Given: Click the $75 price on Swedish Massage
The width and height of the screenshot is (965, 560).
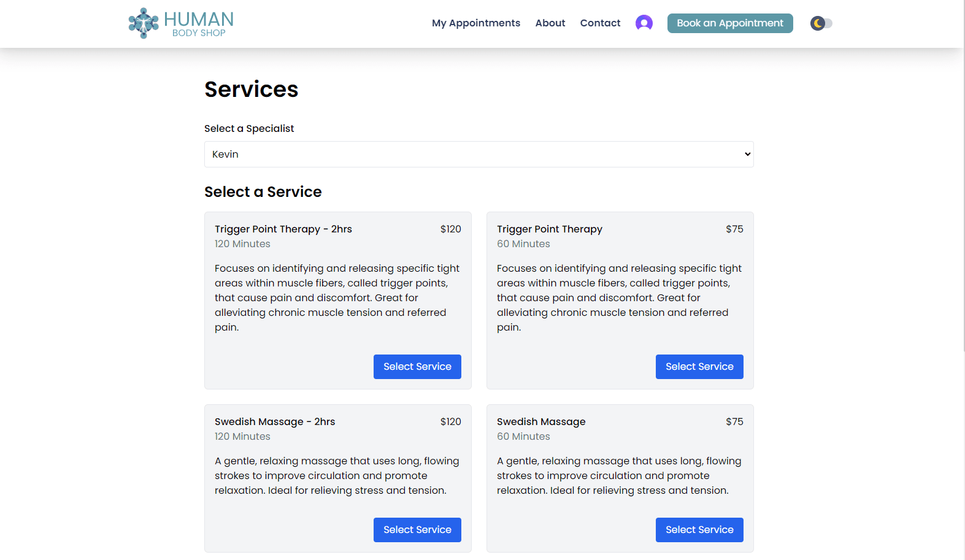Looking at the screenshot, I should point(734,422).
